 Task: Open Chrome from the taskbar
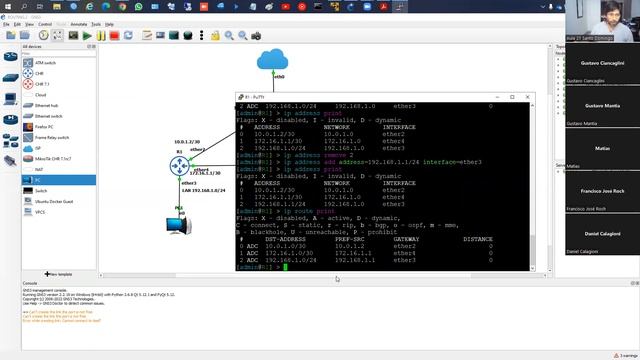tap(122, 7)
